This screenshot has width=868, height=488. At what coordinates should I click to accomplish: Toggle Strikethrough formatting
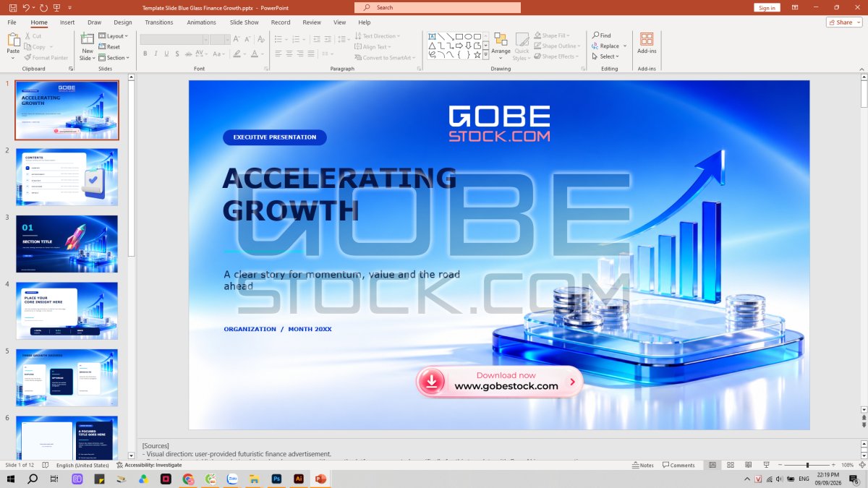coord(188,53)
